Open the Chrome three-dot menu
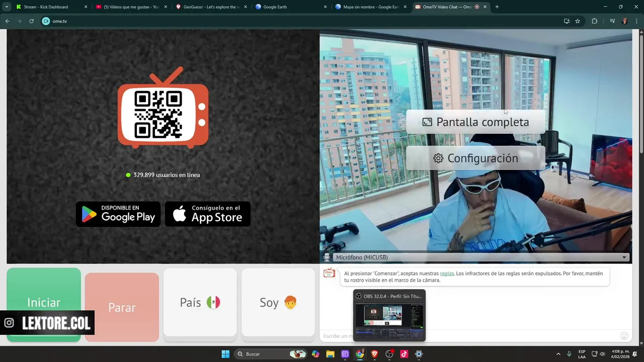Image resolution: width=644 pixels, height=362 pixels. click(637, 21)
